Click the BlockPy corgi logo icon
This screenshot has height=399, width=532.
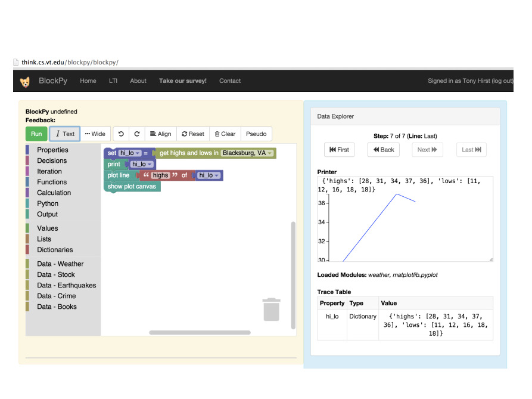[25, 82]
